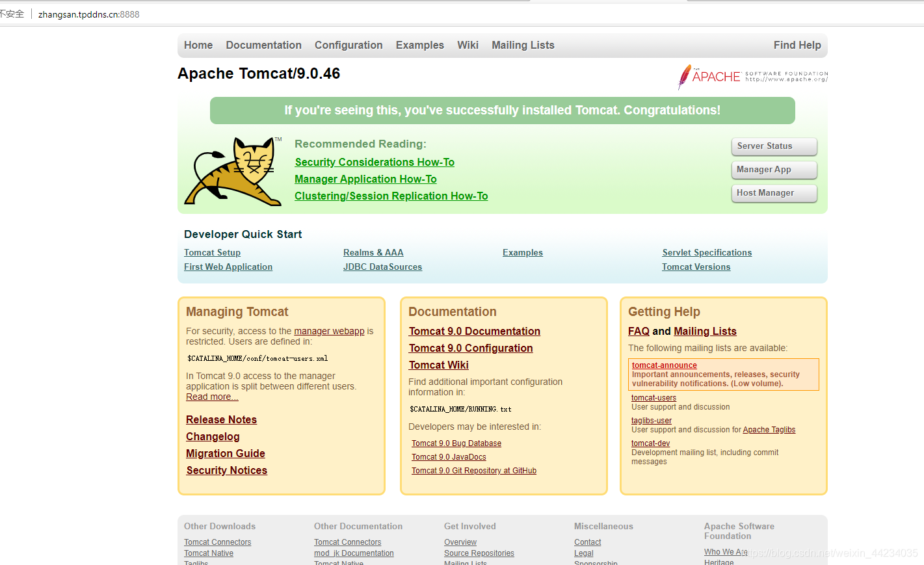Open Tomcat 9.0 JavaDocs link
Viewport: 924px width, 565px height.
click(449, 457)
